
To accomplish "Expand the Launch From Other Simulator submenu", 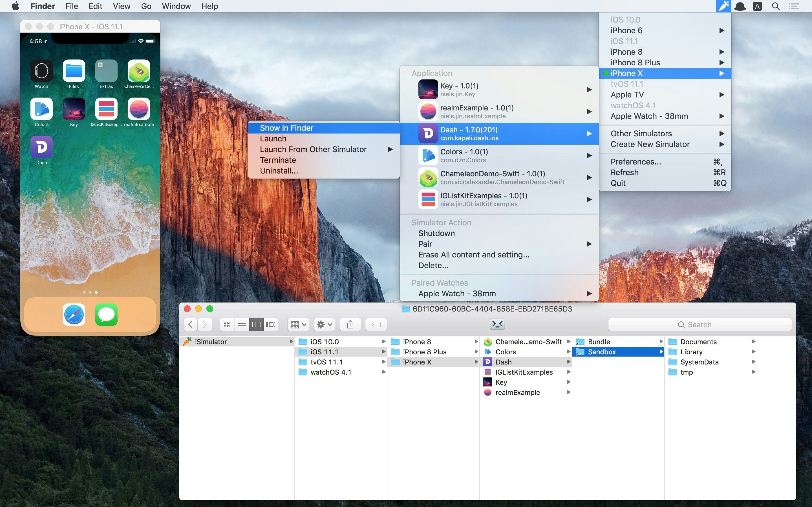I will click(x=313, y=149).
